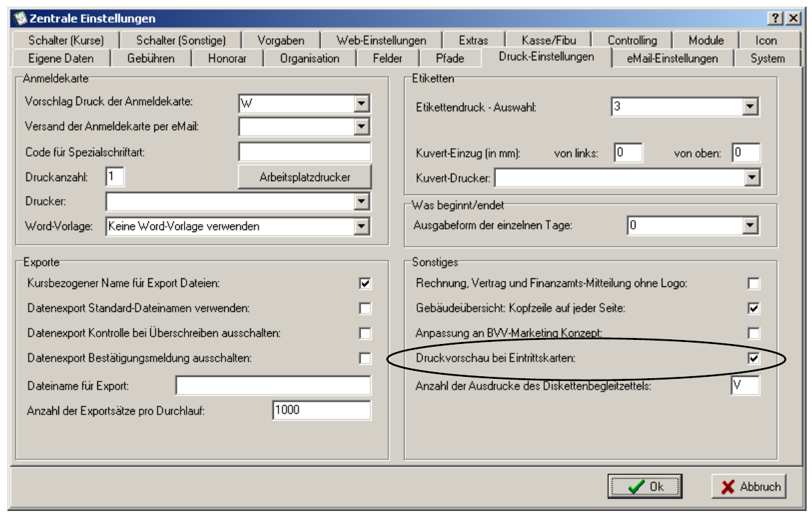Toggle Datenexport Standard-Dateinamen verwenden checkbox
This screenshot has width=812, height=517.
click(x=364, y=308)
